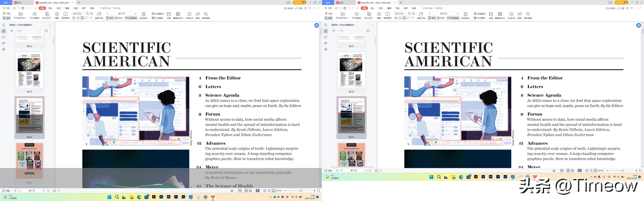The height and width of the screenshot is (201, 644).
Task: Toggle 单页 single-page view in right window
Action: tap(432, 18)
